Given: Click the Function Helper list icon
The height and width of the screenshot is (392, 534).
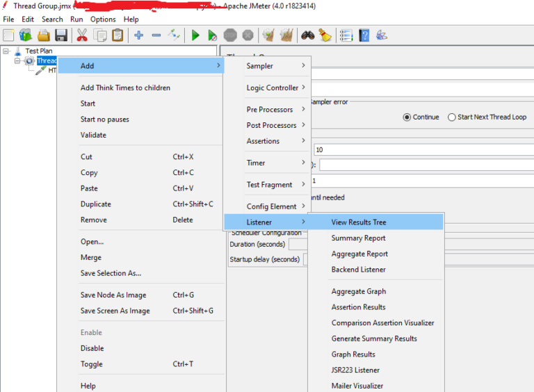Looking at the screenshot, I should click(x=346, y=35).
